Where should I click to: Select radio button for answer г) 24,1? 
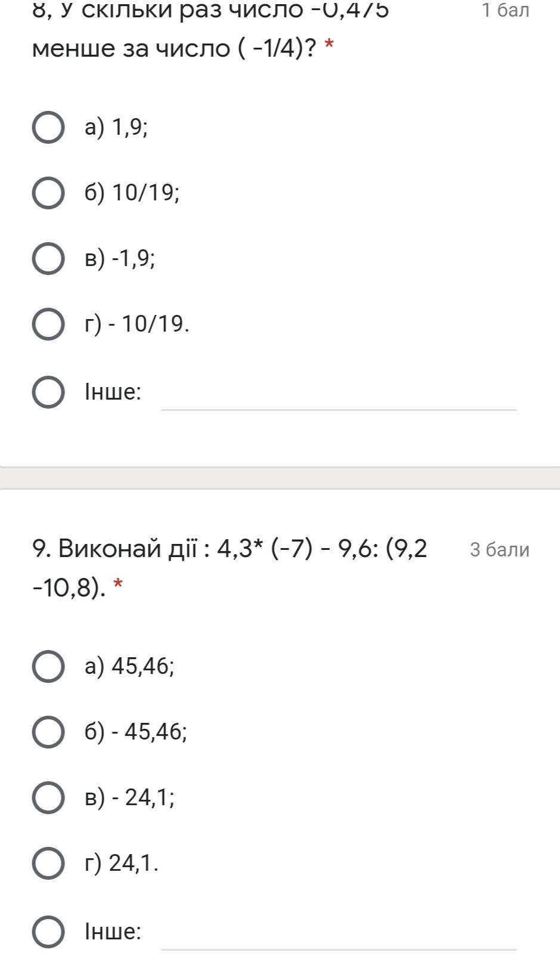click(x=48, y=863)
